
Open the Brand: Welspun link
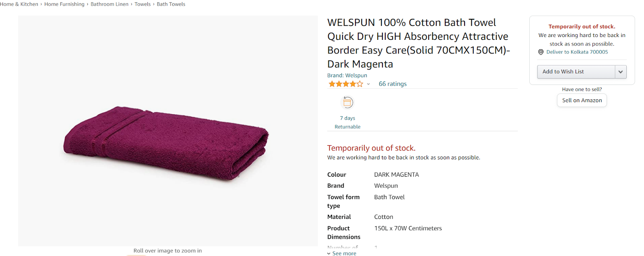347,75
